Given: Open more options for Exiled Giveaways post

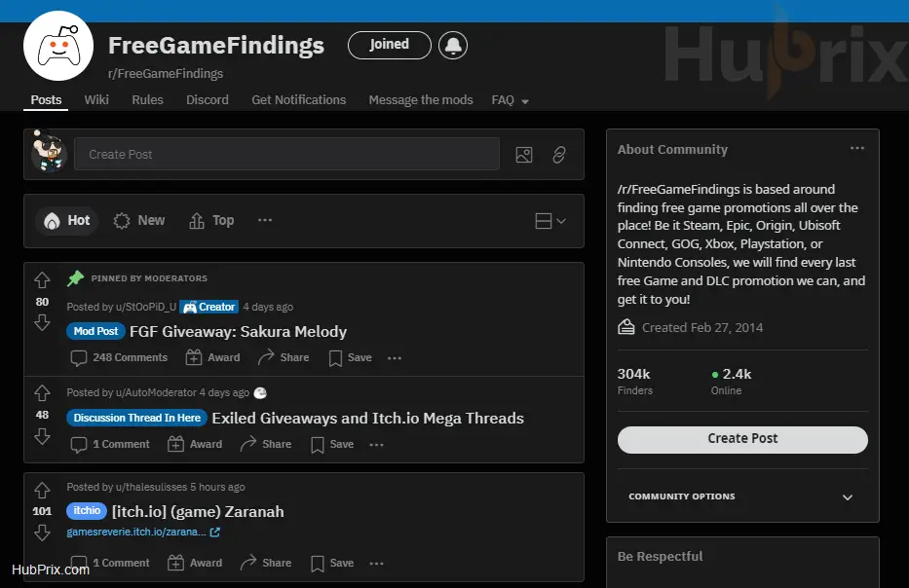Looking at the screenshot, I should pos(377,444).
